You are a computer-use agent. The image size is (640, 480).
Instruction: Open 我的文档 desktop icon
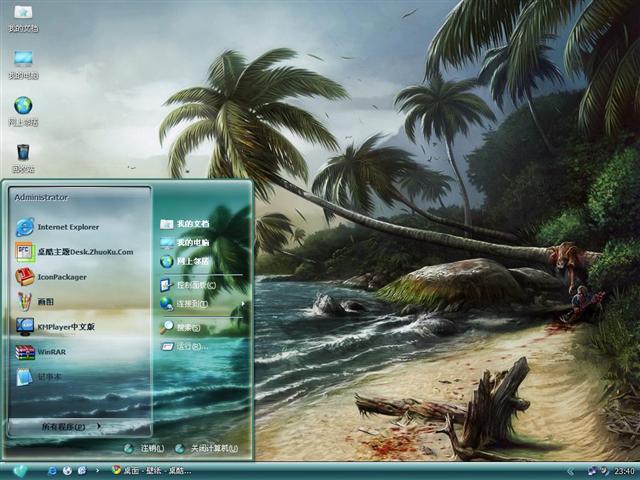click(23, 18)
